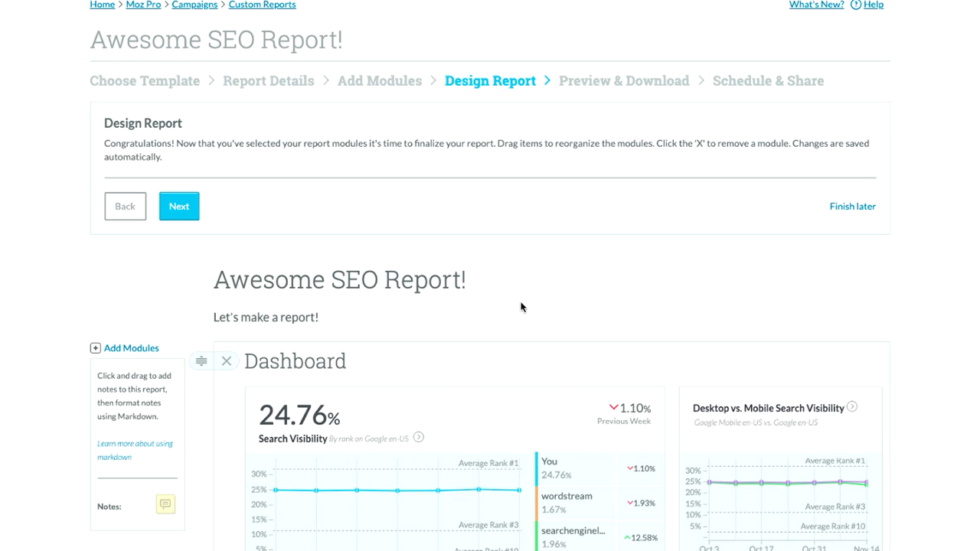Click the Finish later link
Image resolution: width=980 pixels, height=551 pixels.
852,207
